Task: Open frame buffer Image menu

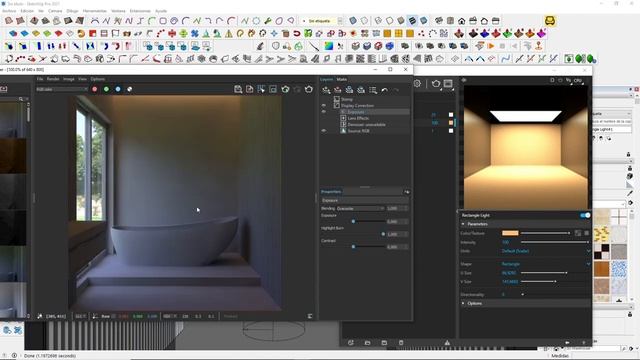Action: 69,79
